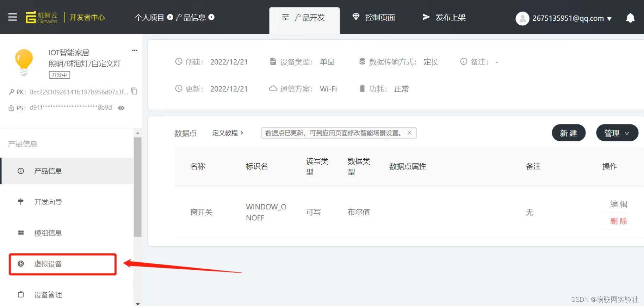644x306 pixels.
Task: Switch to the 控制页面 tab
Action: 374,17
